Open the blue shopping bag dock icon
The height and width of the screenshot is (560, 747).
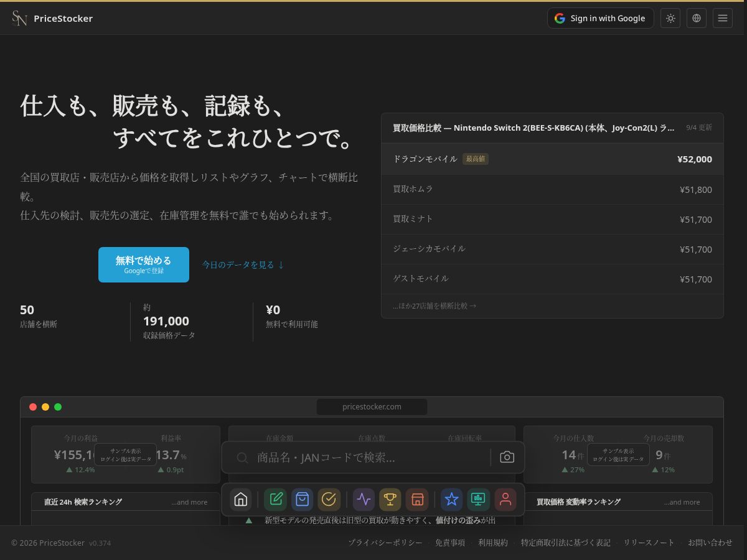302,499
